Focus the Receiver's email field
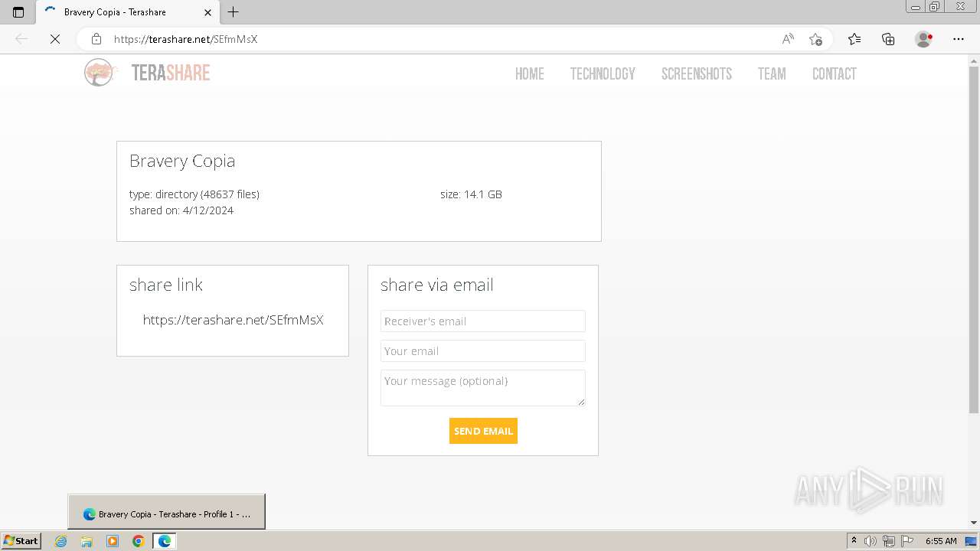Screen dimensions: 980x551 [483, 321]
